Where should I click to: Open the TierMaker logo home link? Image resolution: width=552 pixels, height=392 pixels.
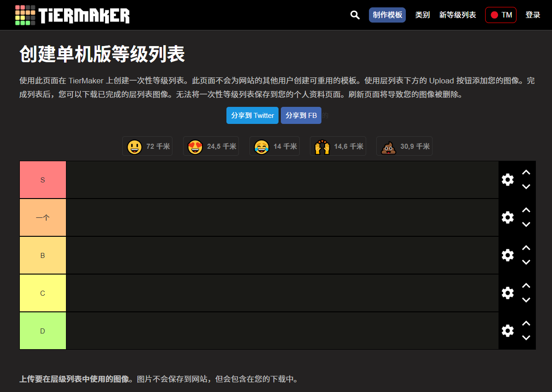[x=72, y=15]
